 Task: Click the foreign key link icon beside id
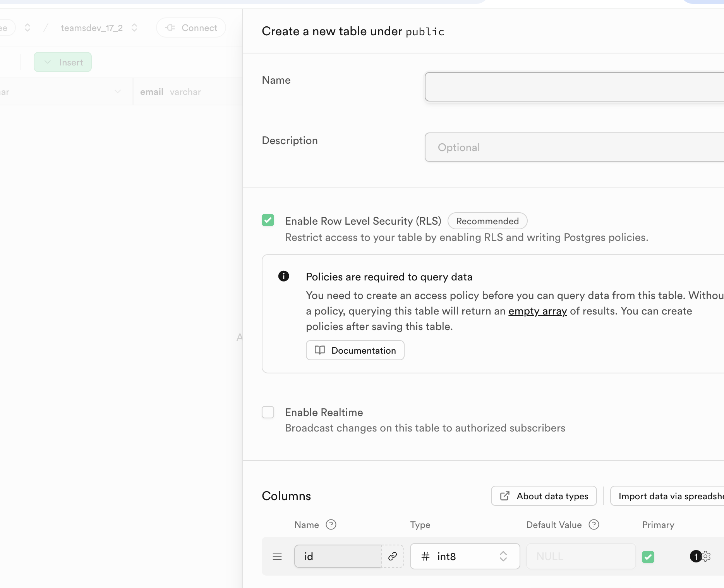[x=392, y=556]
